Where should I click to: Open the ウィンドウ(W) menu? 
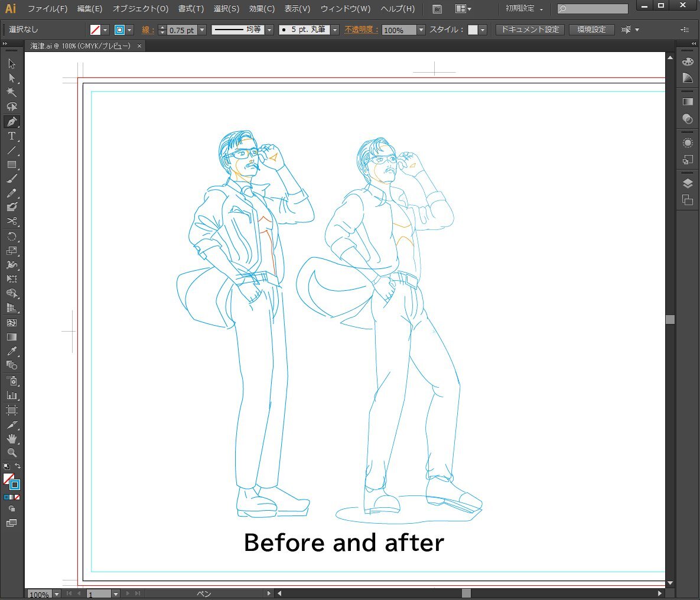coord(345,8)
